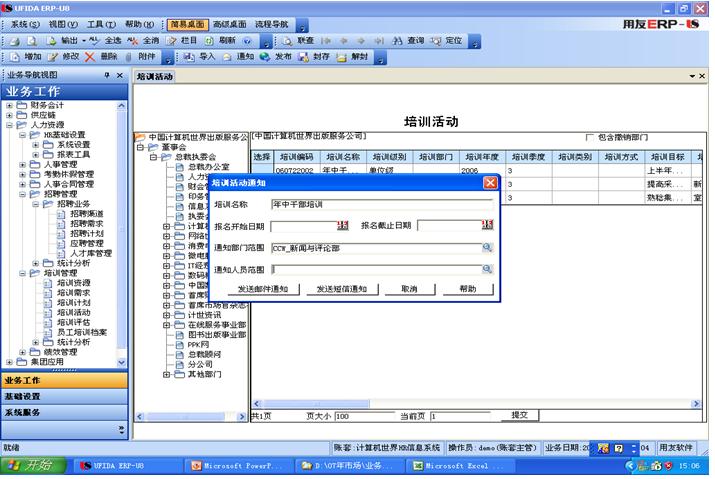Screen dimensions: 715x479
Task: Collapse 招聘管理 tree node
Action: pyautogui.click(x=22, y=194)
